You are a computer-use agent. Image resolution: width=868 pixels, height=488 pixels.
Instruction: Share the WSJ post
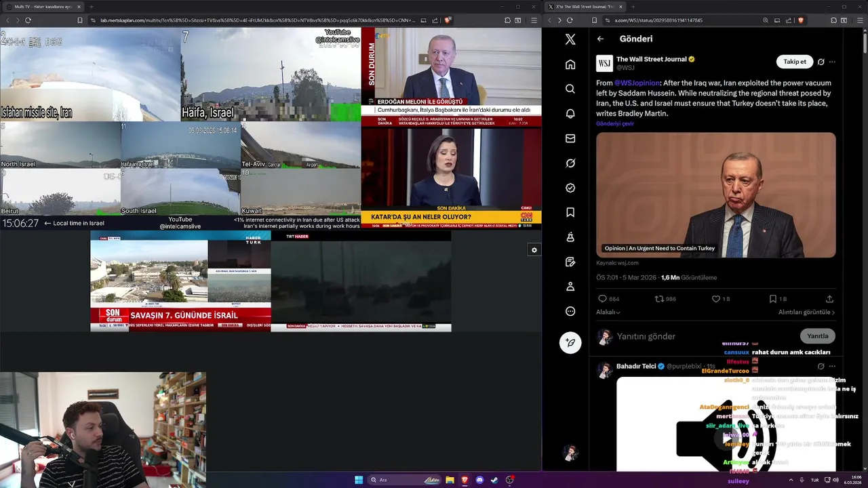[829, 299]
